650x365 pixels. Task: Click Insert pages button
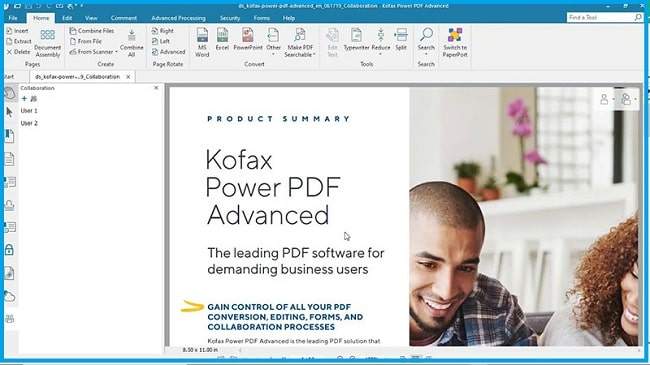pyautogui.click(x=17, y=31)
